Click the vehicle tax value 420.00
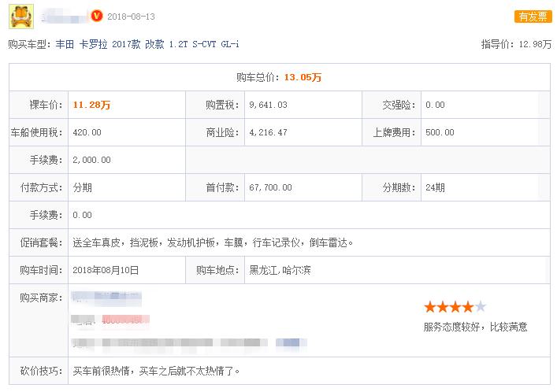The height and width of the screenshot is (392, 557). pos(87,132)
